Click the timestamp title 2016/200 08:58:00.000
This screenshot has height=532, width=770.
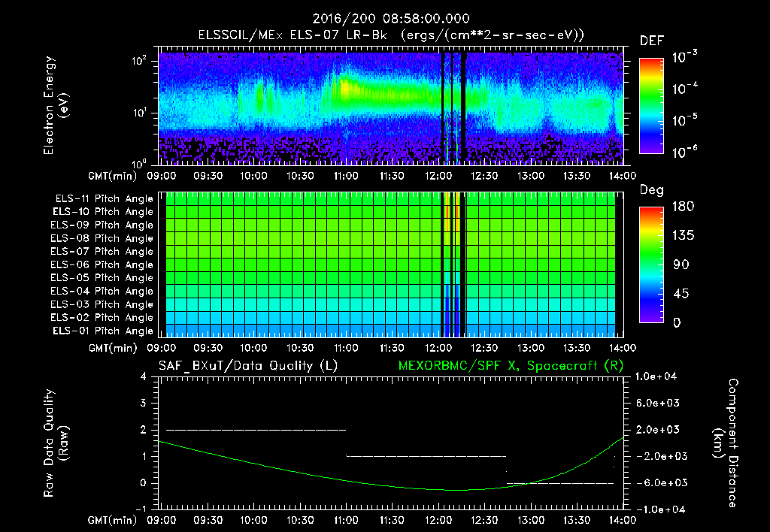[391, 19]
